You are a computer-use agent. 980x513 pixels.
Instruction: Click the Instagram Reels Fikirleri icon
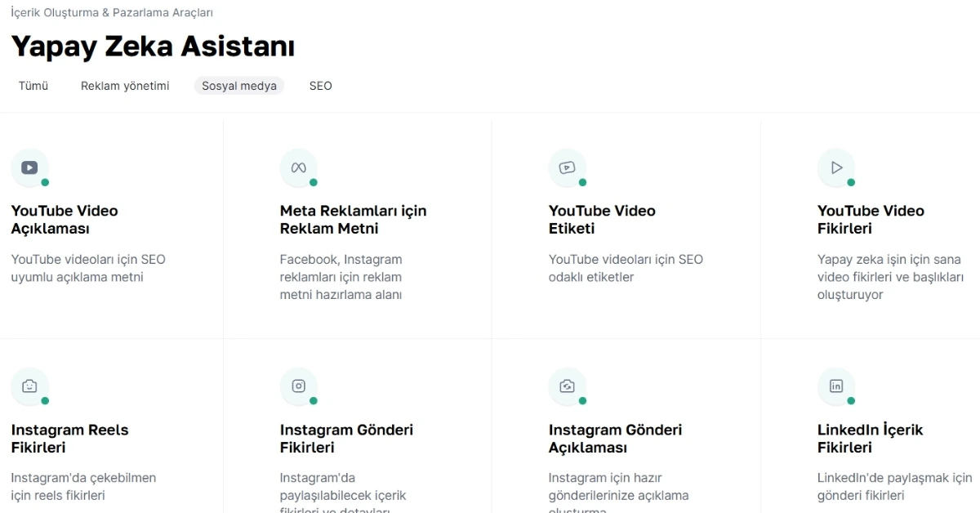coord(29,386)
